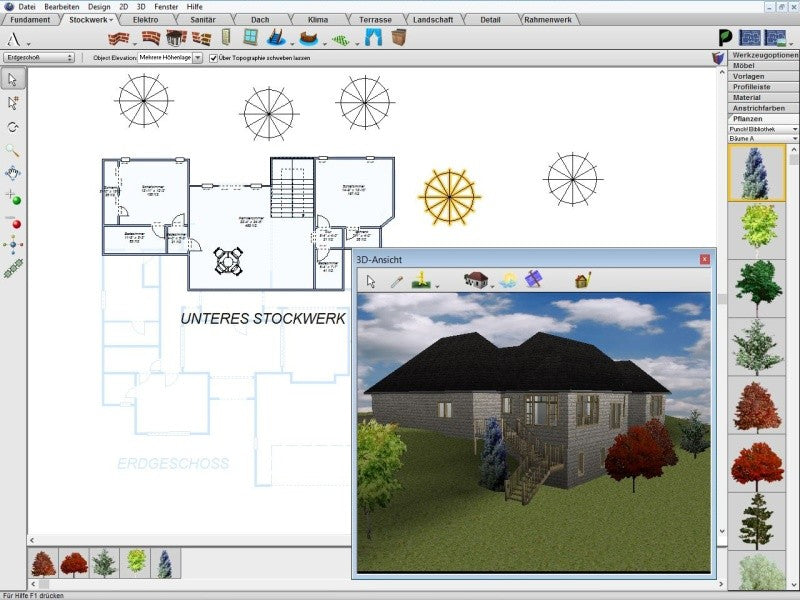Select the broken brick wall tool
The width and height of the screenshot is (800, 600).
coord(202,38)
